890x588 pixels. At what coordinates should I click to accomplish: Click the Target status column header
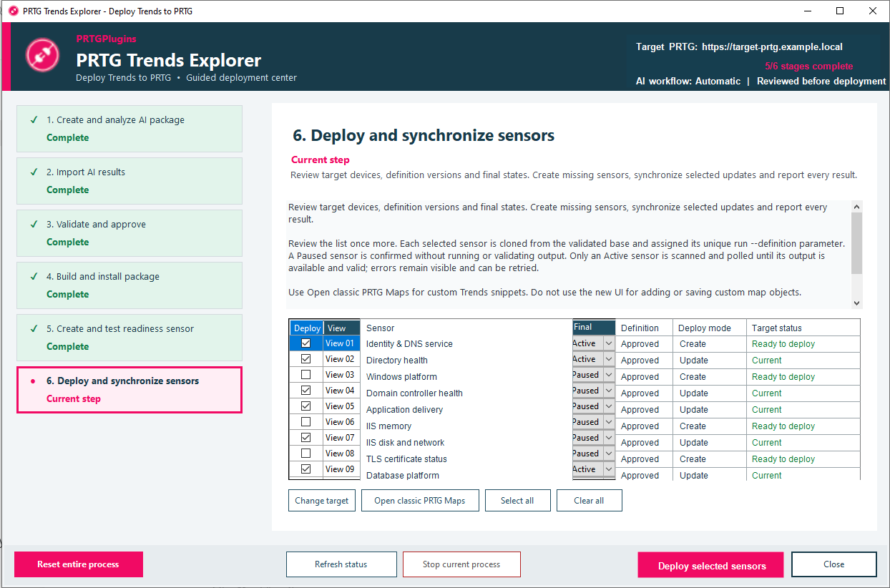pyautogui.click(x=803, y=328)
